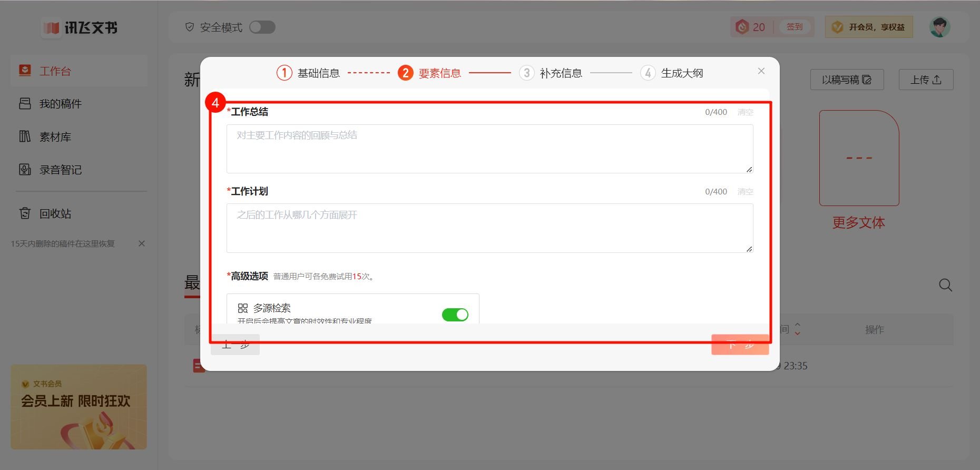Dismiss the 15天内删除的稿件 tip
This screenshot has width=980, height=470.
pyautogui.click(x=142, y=243)
